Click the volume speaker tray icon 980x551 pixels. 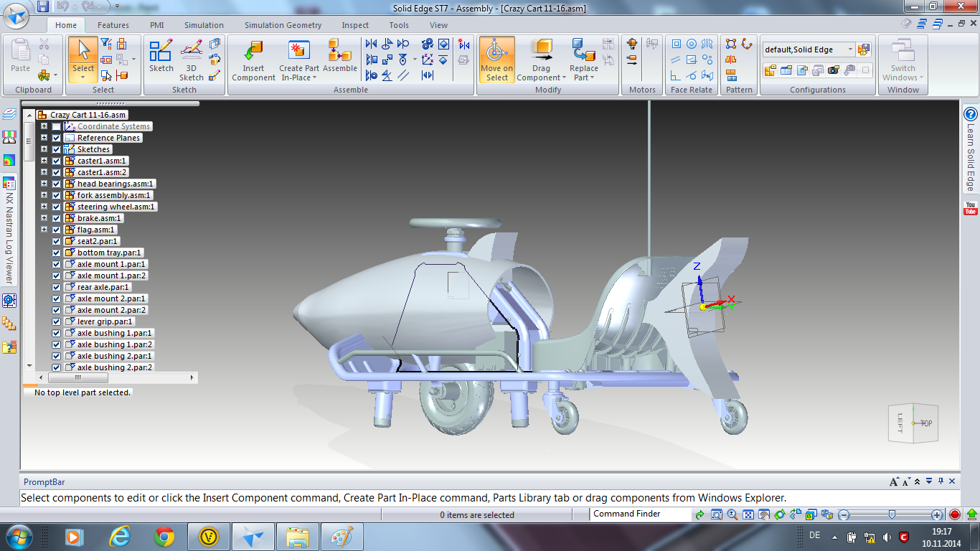tap(887, 537)
